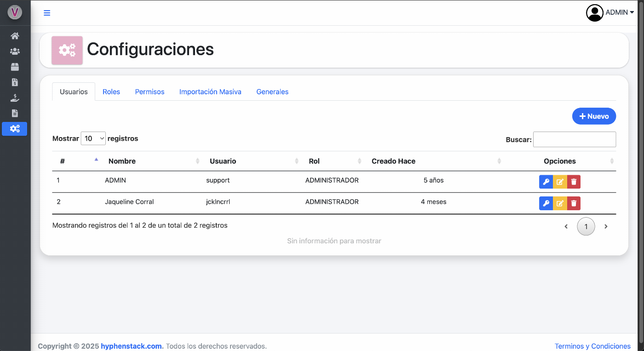The height and width of the screenshot is (351, 644).
Task: Open the payments hand icon in the sidebar
Action: tap(15, 98)
